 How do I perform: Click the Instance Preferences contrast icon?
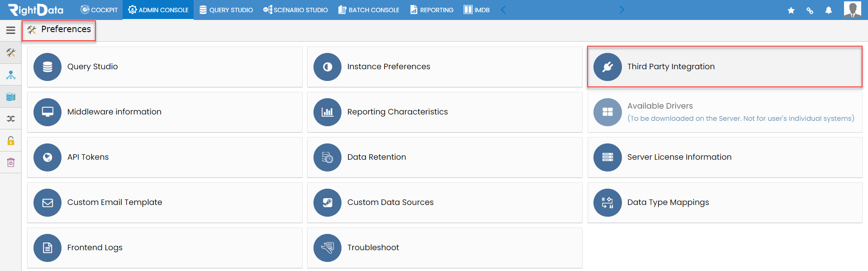327,67
